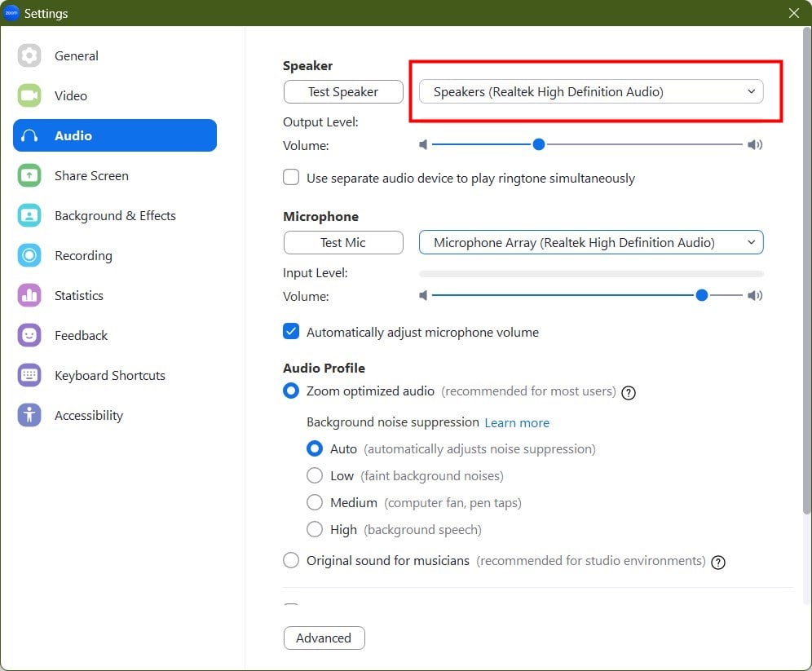Screen dimensions: 812x671
Task: Open General settings gear icon
Action: (29, 55)
